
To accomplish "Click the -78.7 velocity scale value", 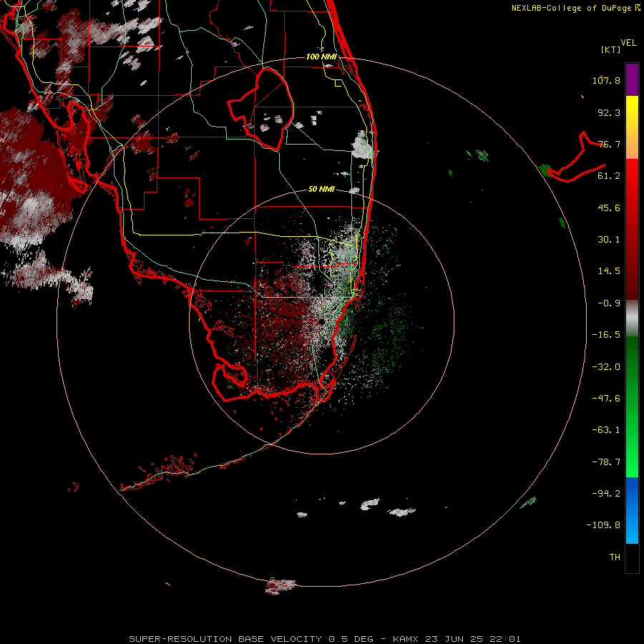I will [606, 462].
